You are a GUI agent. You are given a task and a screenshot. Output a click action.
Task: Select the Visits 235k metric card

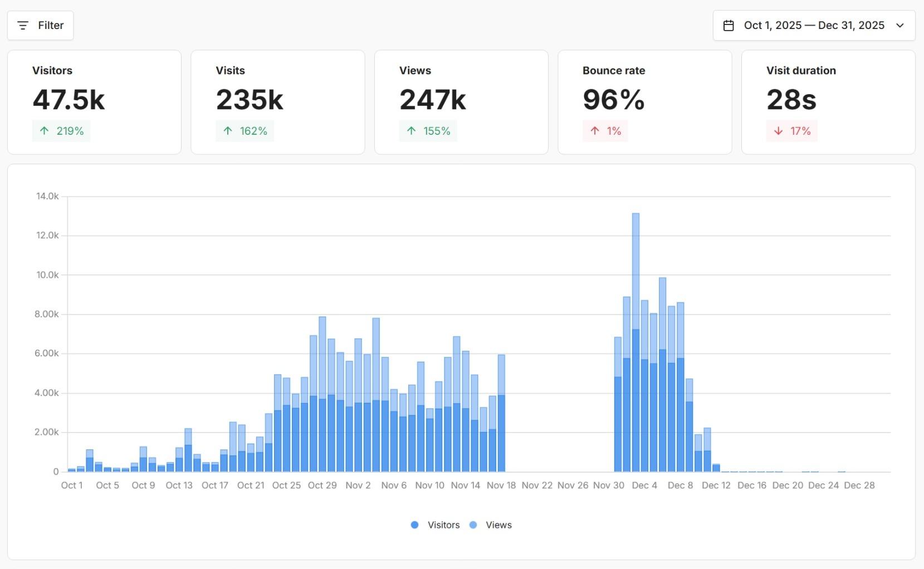pos(277,102)
